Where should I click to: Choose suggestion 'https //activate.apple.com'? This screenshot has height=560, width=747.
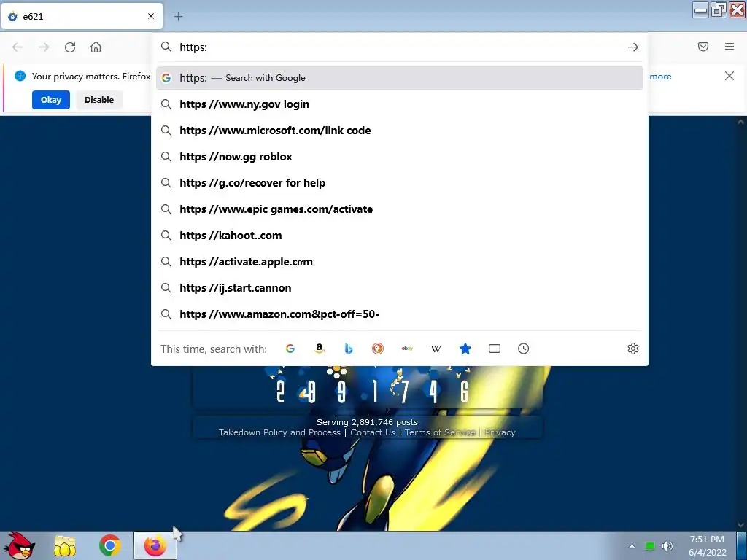(400, 262)
